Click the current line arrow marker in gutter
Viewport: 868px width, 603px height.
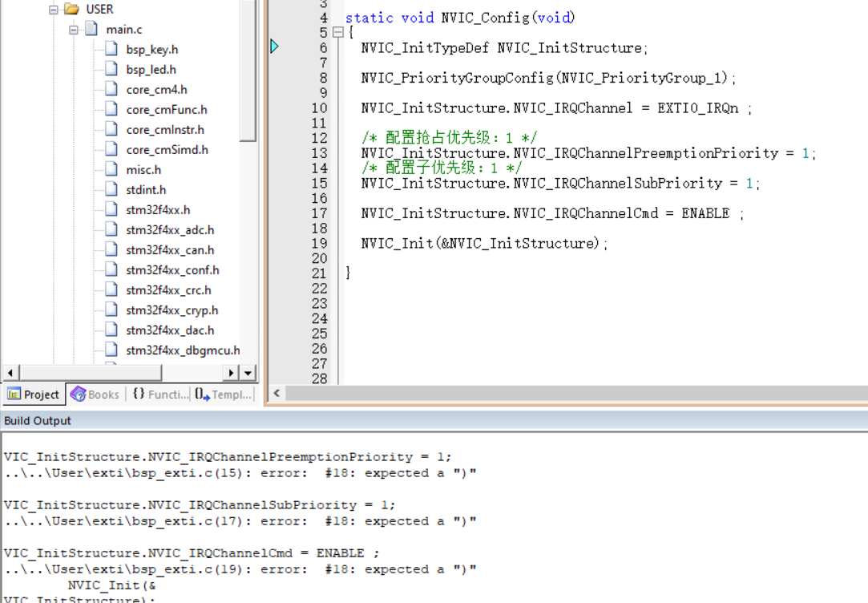click(274, 47)
